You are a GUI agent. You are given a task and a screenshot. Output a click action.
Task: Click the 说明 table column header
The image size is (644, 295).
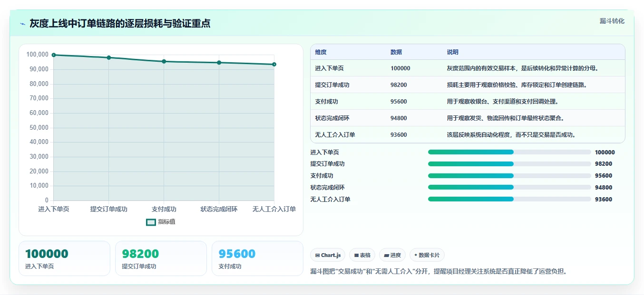pos(453,52)
